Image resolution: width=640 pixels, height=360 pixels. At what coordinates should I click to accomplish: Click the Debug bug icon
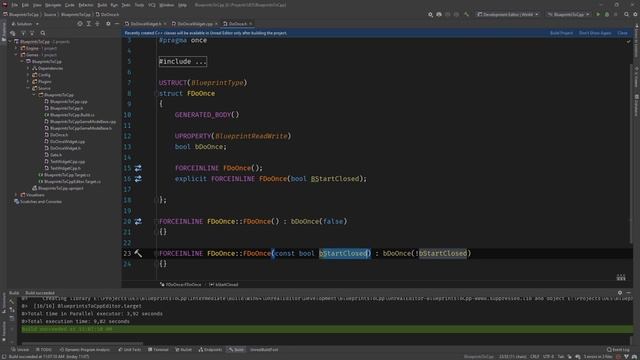click(x=607, y=14)
